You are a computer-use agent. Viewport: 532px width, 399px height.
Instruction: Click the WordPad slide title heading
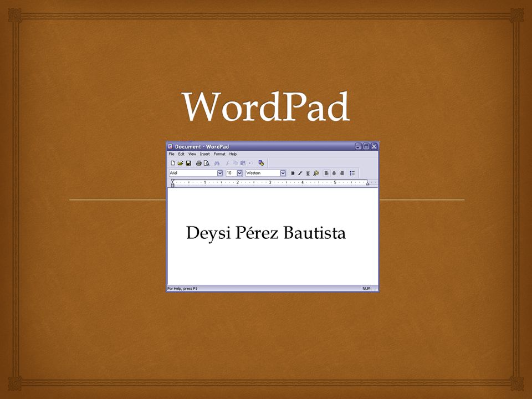(266, 106)
